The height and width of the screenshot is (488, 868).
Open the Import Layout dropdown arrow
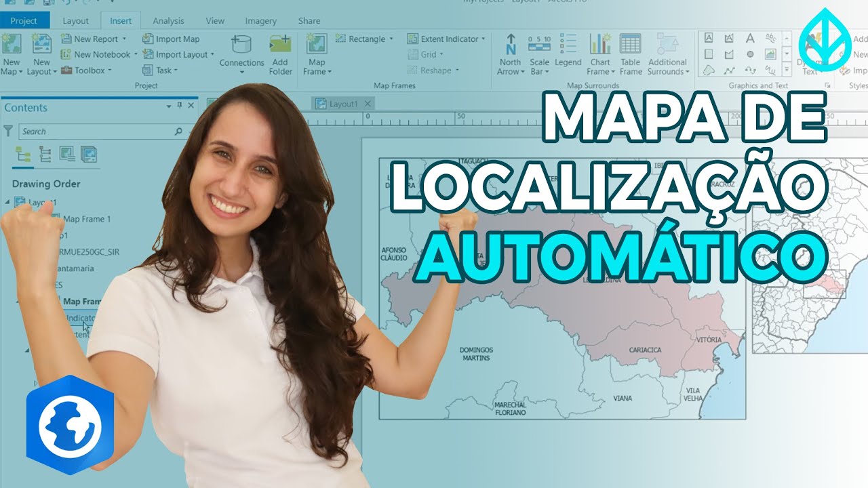pyautogui.click(x=212, y=54)
